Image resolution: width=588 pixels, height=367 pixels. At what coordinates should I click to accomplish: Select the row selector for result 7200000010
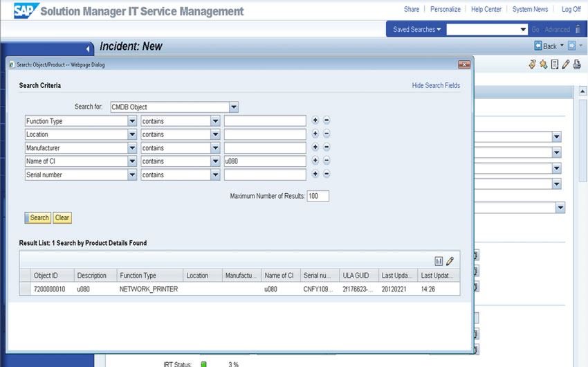(x=25, y=289)
